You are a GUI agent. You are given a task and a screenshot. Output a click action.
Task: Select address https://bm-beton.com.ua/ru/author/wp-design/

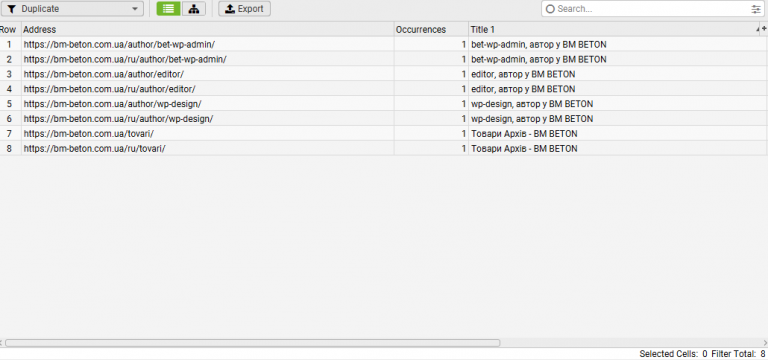coord(118,119)
